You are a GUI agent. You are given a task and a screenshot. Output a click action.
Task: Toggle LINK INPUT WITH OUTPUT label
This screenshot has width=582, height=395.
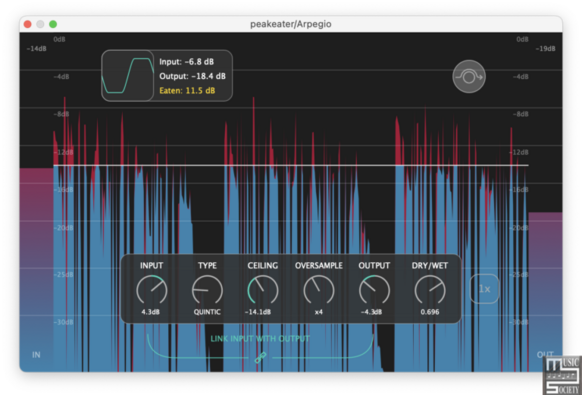[x=260, y=339]
